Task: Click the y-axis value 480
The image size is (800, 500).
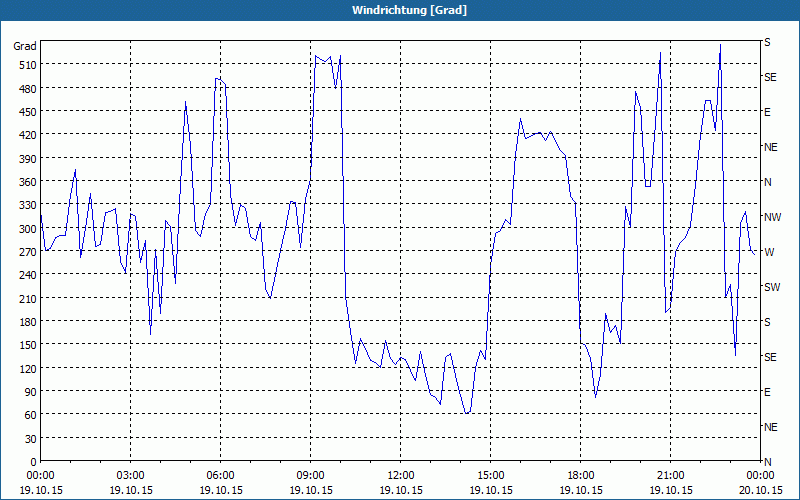Action: (x=28, y=89)
